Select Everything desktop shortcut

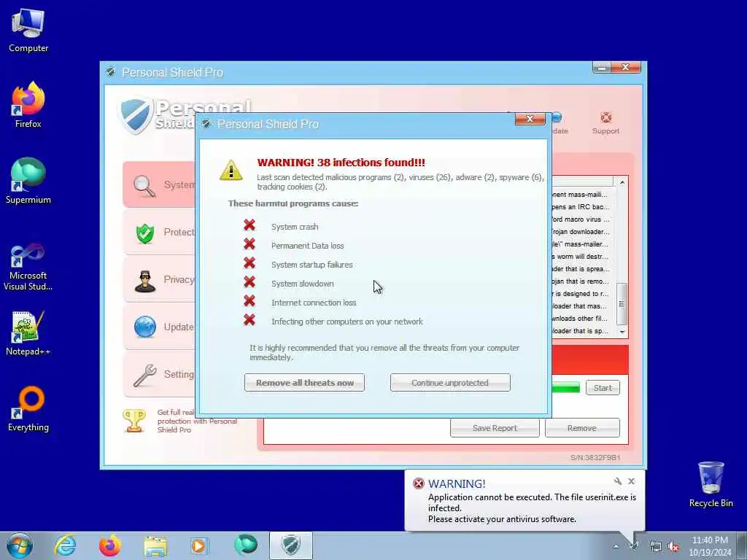28,408
